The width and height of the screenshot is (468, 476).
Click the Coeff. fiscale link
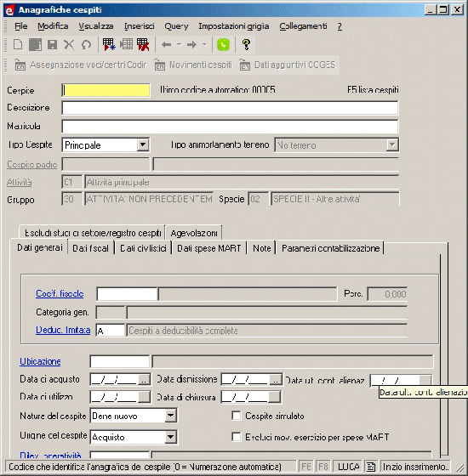click(x=60, y=293)
